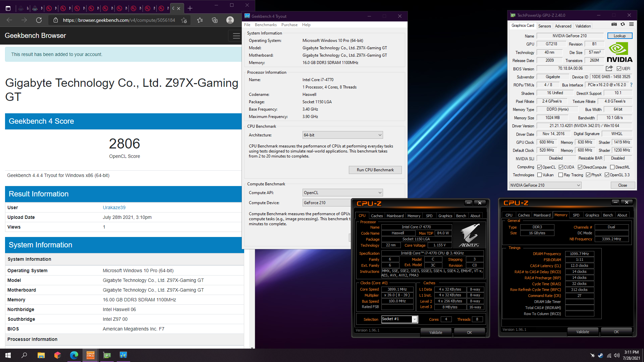Reload the Geekbench browser page
The height and width of the screenshot is (362, 644).
pos(39,20)
